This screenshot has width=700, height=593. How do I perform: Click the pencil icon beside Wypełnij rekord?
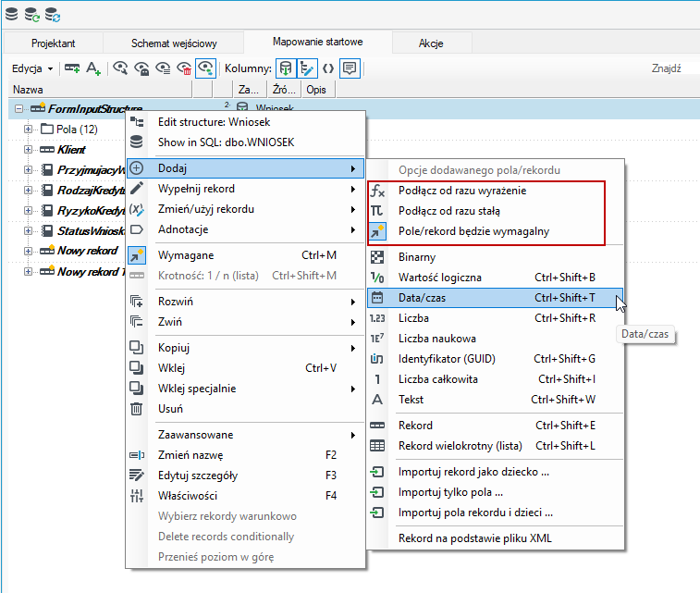point(137,189)
